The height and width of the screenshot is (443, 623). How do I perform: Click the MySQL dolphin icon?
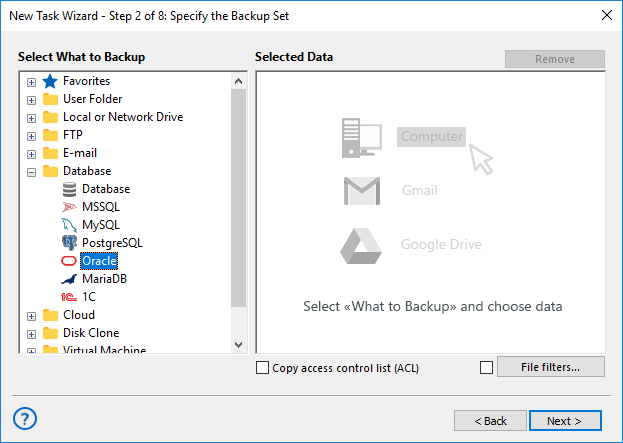pyautogui.click(x=69, y=225)
